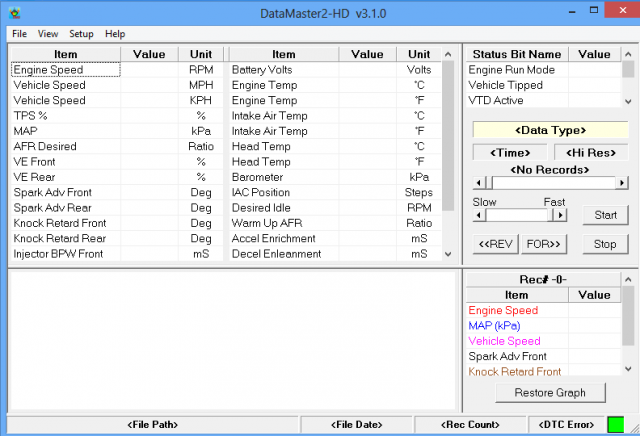This screenshot has height=436, width=640.
Task: Select the Knock Retard Rear row
Action: tap(118, 238)
